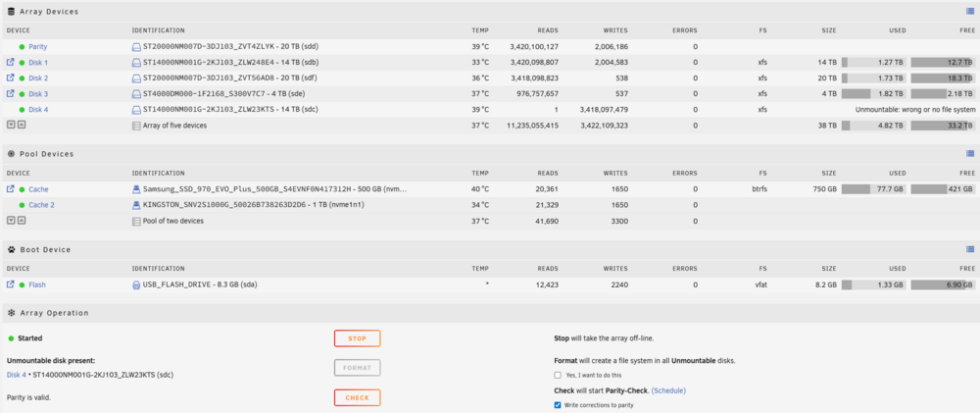
Task: Click the USB_FLASH_DRIVE device icon
Action: click(x=136, y=284)
